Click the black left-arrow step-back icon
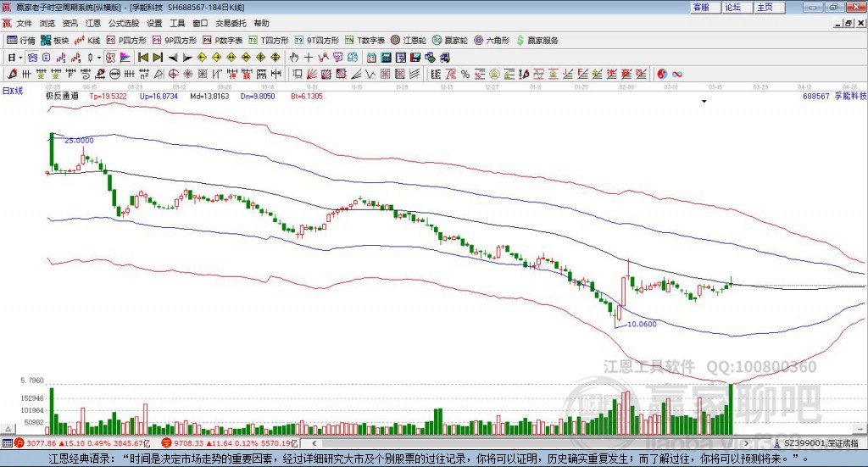Viewport: 868px width, 467px height. point(173,58)
